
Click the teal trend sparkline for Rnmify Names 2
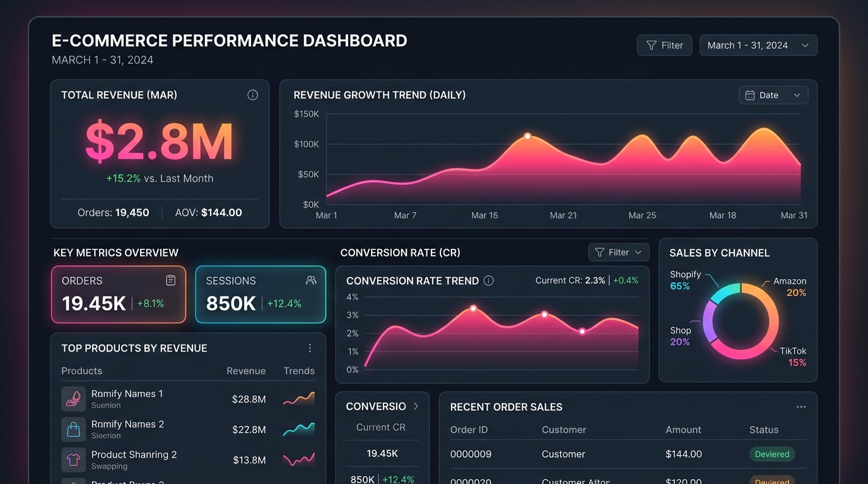click(299, 430)
